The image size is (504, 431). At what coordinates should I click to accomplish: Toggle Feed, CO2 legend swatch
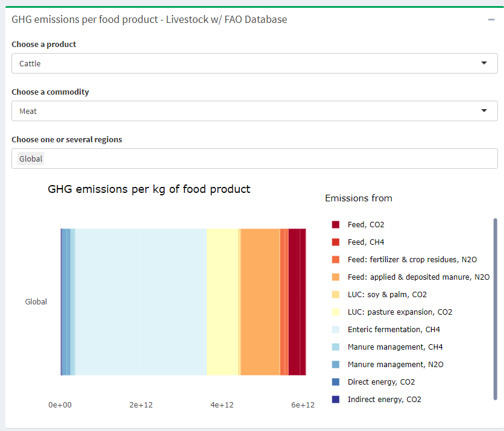point(336,225)
